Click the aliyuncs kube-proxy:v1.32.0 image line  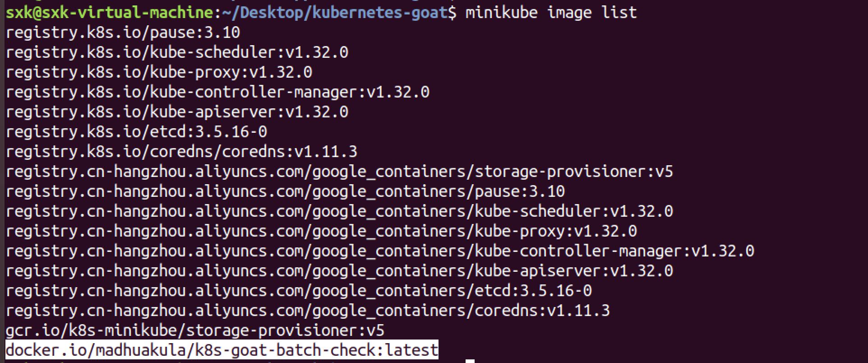click(321, 231)
